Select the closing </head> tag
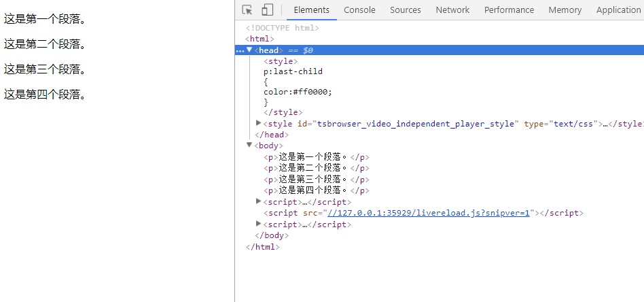Image resolution: width=644 pixels, height=302 pixels. point(272,135)
